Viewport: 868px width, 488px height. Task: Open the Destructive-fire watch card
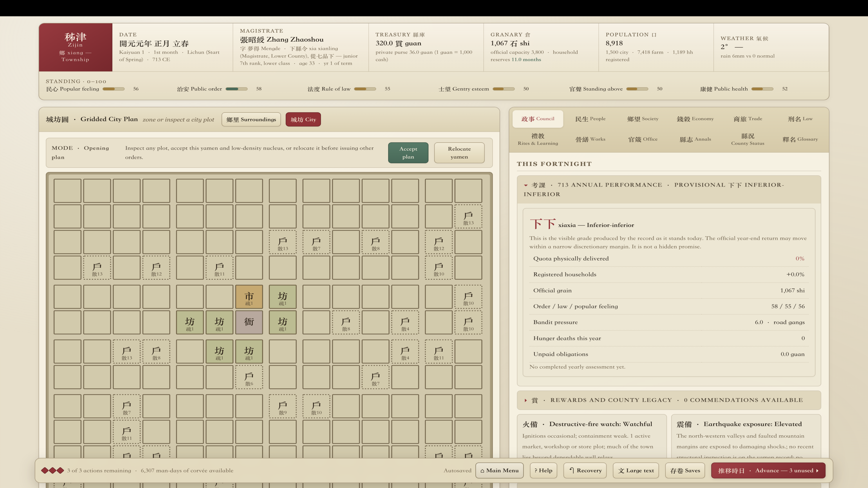click(x=592, y=436)
